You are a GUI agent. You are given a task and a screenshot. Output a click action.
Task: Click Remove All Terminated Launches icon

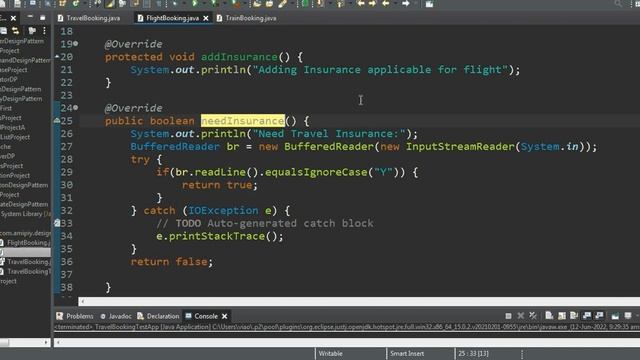point(533,316)
